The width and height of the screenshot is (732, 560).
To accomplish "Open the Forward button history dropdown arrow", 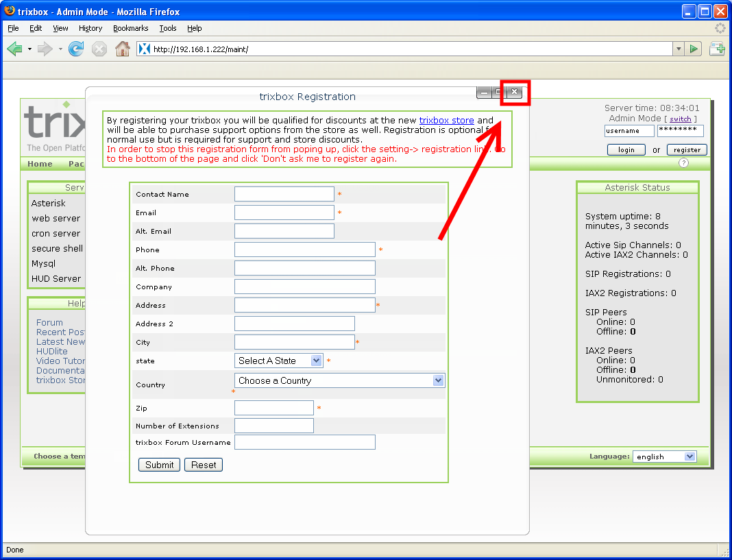I will 60,49.
